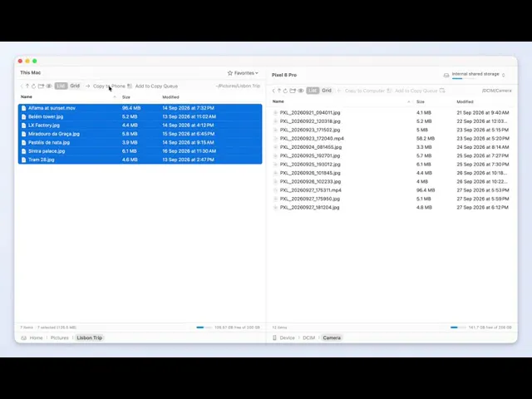532x399 pixels.
Task: Select PXL_20260923_172040.mp4
Action: click(392, 139)
